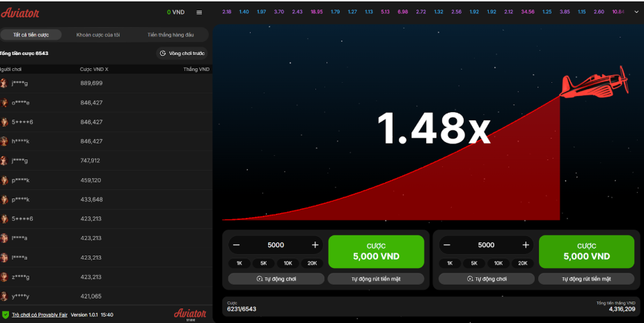Expand the multiplier history dropdown arrow
The height and width of the screenshot is (323, 644).
tap(636, 12)
